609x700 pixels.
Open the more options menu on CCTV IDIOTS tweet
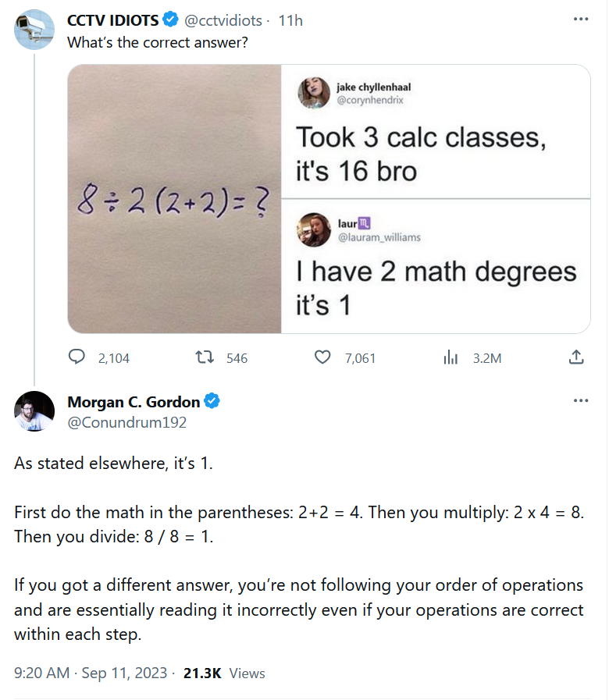(x=580, y=20)
